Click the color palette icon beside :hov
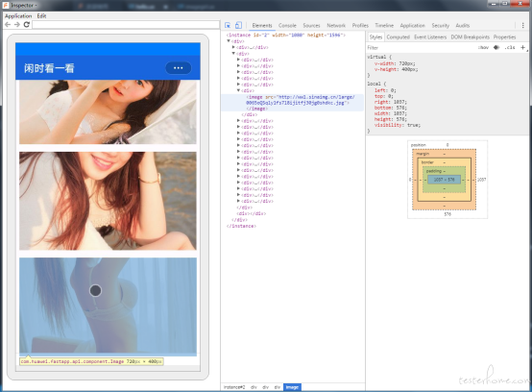 coord(496,47)
